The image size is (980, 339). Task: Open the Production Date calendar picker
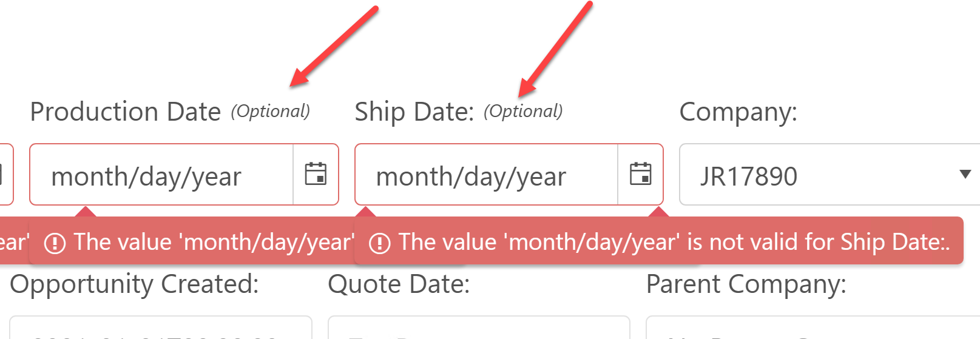pyautogui.click(x=316, y=174)
